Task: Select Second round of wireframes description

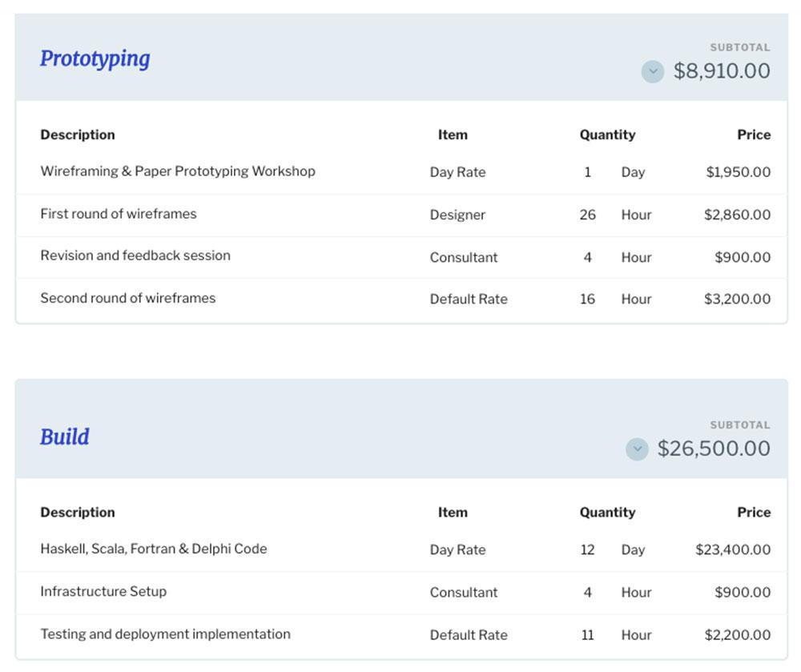Action: tap(128, 298)
